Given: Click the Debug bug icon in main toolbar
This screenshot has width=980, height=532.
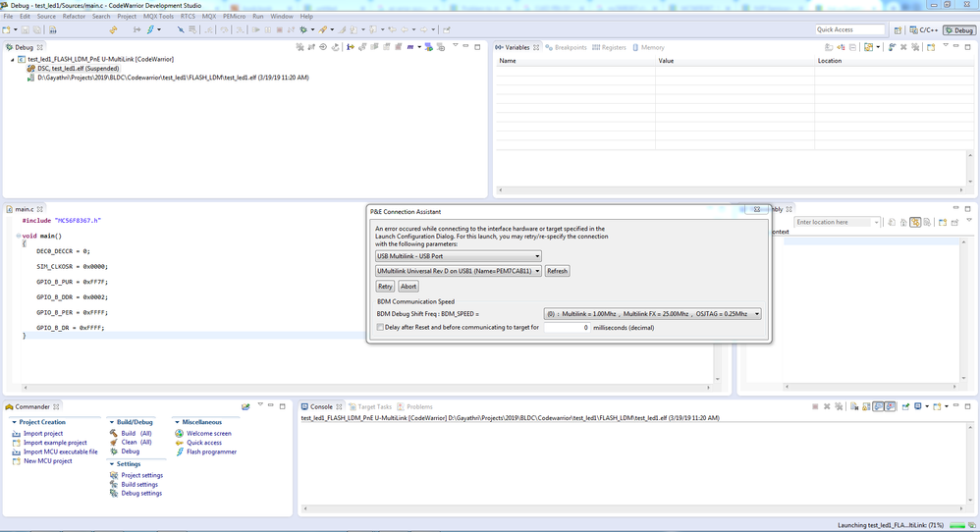Looking at the screenshot, I should coord(303,30).
